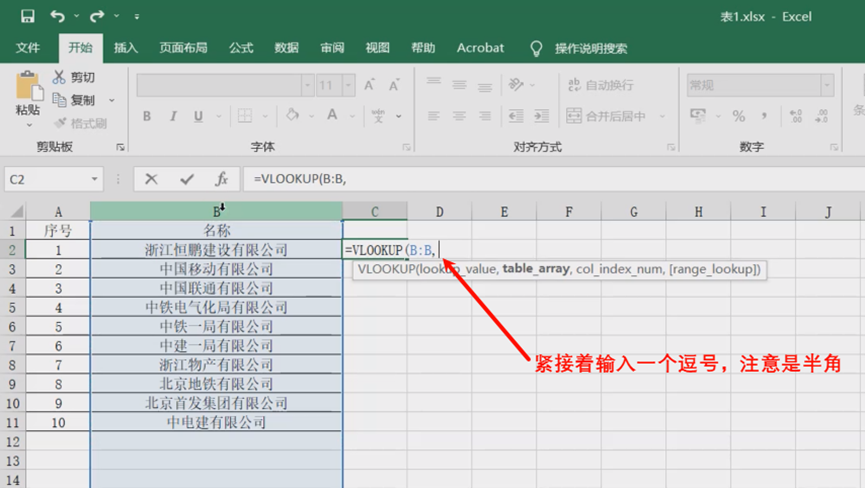Click Decrease Decimal icon

point(821,116)
